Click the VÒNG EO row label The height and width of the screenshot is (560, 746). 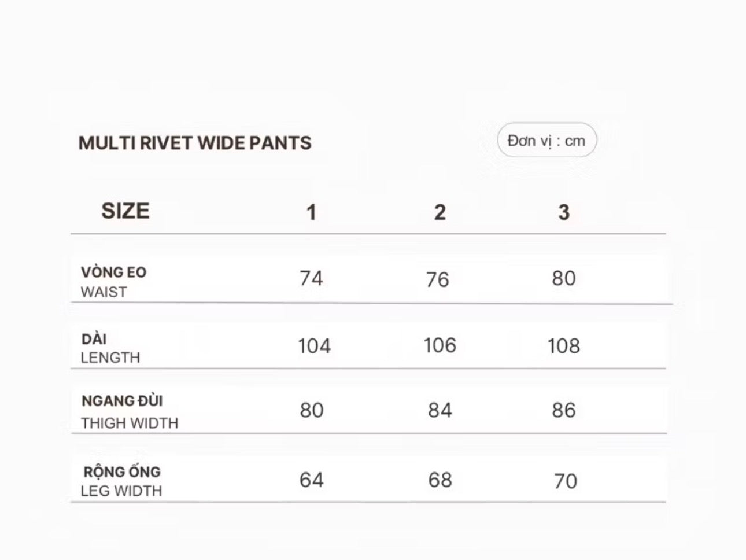113,272
